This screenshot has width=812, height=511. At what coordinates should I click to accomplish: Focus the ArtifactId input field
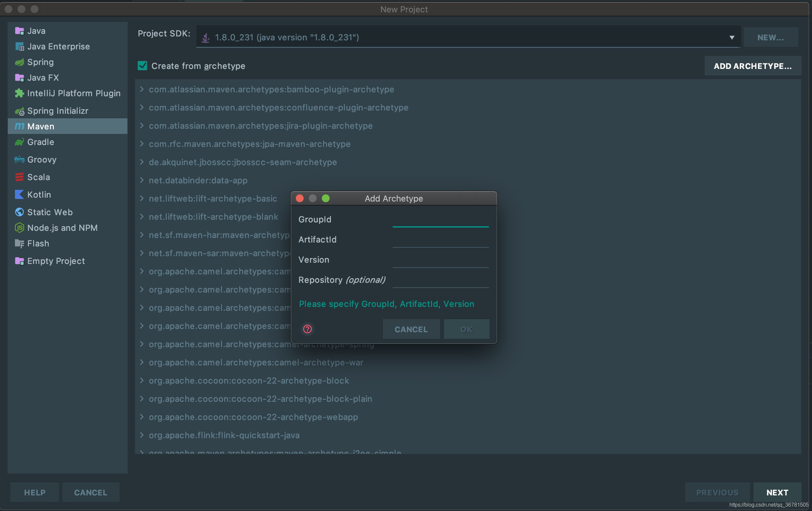tap(440, 240)
